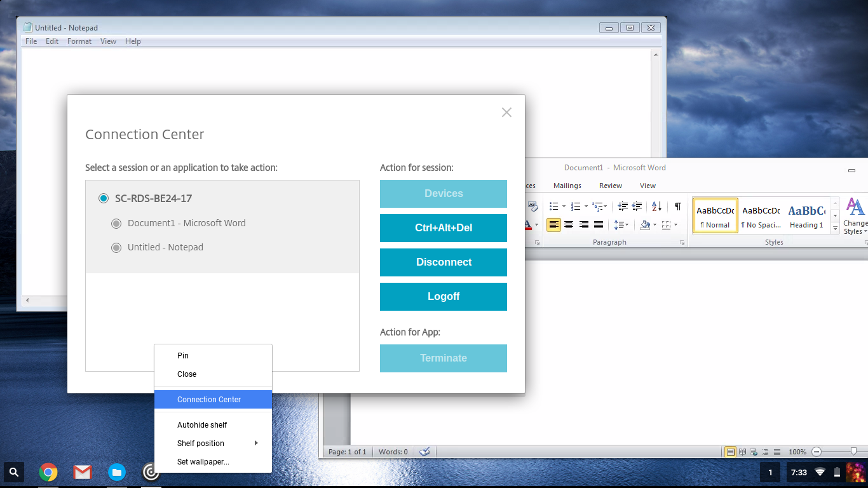Screen dimensions: 868x488
Task: Click the Justify alignment icon
Action: pyautogui.click(x=599, y=225)
